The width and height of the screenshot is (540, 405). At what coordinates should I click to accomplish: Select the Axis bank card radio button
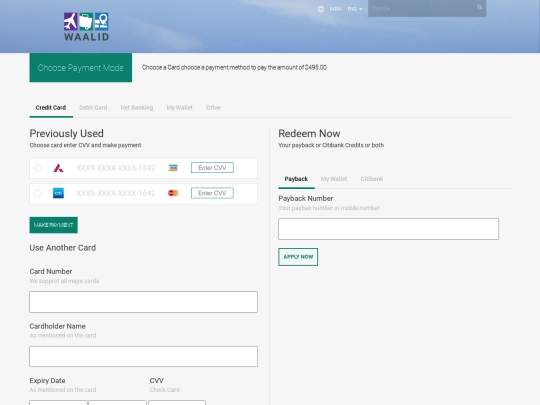[38, 168]
